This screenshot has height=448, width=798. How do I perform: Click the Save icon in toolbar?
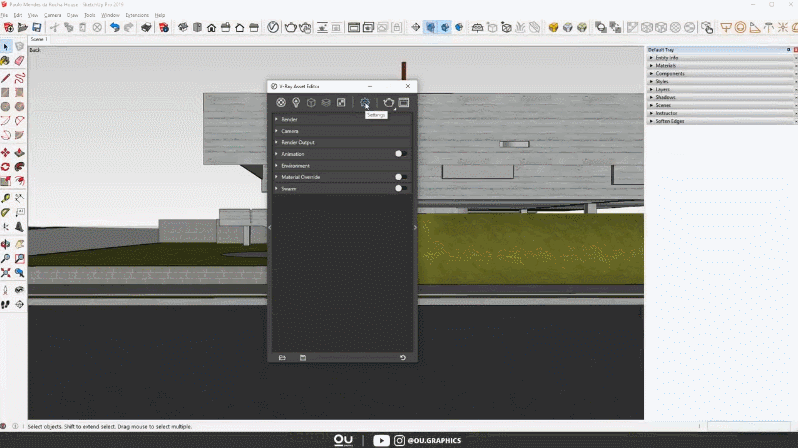[37, 28]
